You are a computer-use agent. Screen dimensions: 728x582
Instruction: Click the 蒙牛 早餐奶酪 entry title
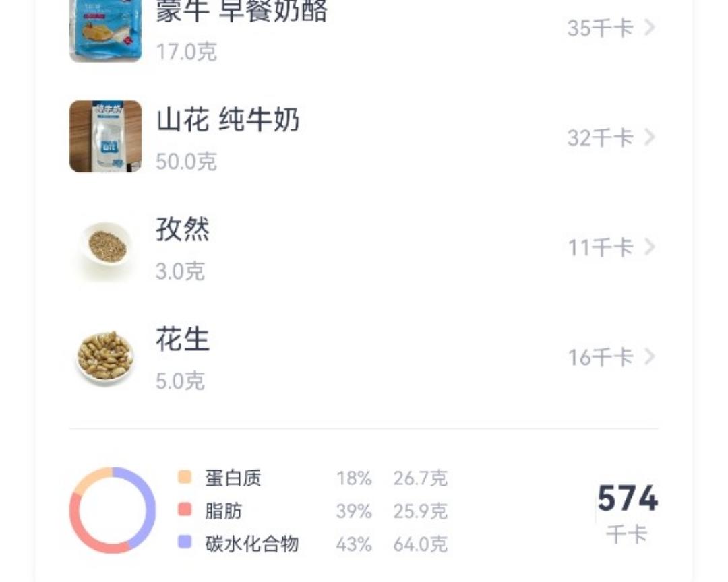click(241, 12)
